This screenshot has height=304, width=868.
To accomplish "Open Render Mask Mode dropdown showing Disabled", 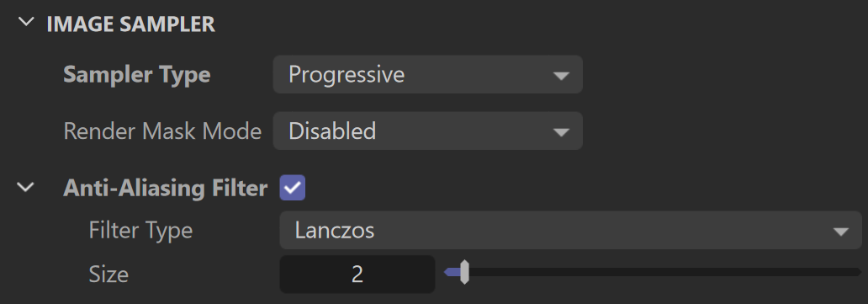I will point(427,131).
